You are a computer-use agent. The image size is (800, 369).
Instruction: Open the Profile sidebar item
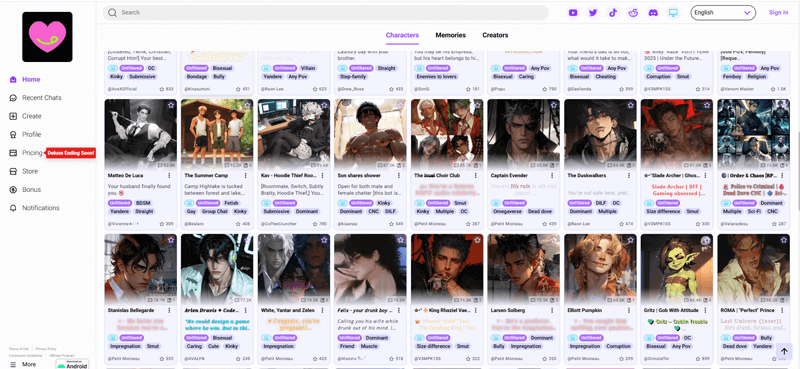25,135
